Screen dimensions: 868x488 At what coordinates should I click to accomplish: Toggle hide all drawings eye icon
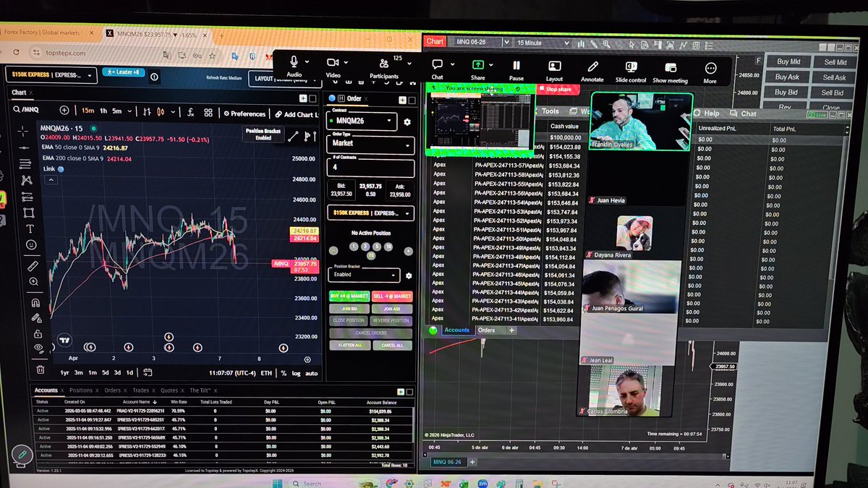pos(38,348)
